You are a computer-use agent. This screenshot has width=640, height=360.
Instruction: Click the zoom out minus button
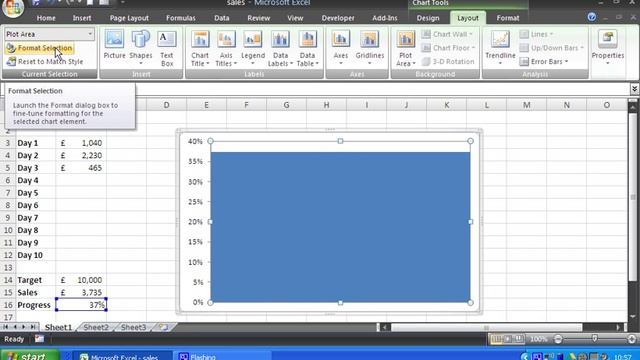pyautogui.click(x=558, y=339)
